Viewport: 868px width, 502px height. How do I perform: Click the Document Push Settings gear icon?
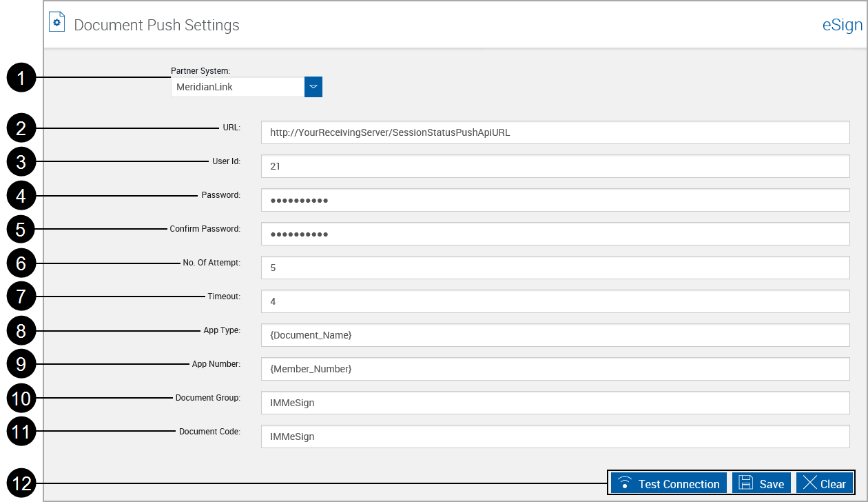point(56,21)
